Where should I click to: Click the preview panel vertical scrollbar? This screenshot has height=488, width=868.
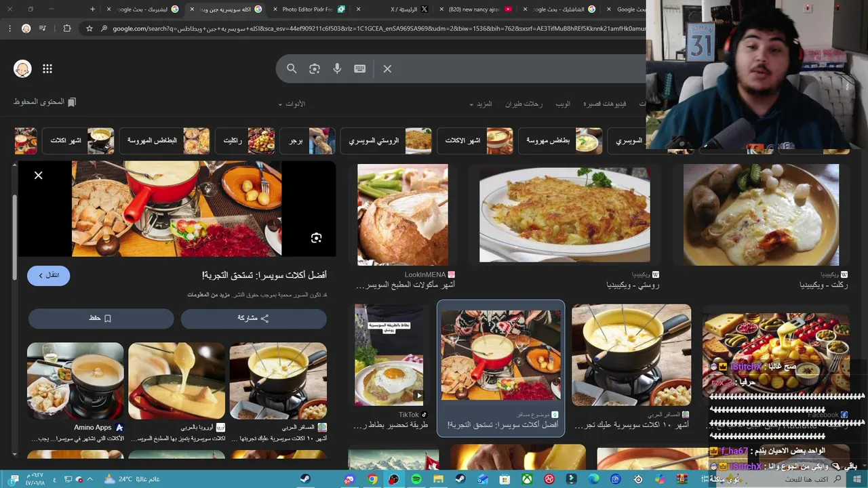pos(15,237)
